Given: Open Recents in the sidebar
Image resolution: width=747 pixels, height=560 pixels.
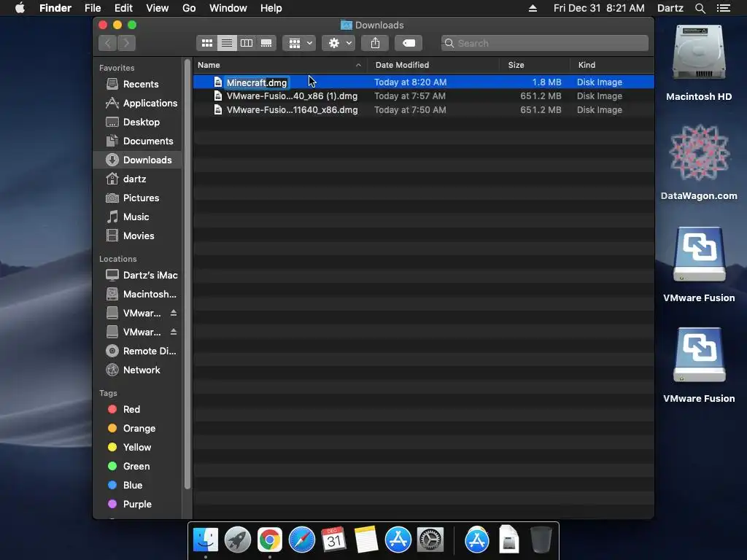Looking at the screenshot, I should 137,85.
